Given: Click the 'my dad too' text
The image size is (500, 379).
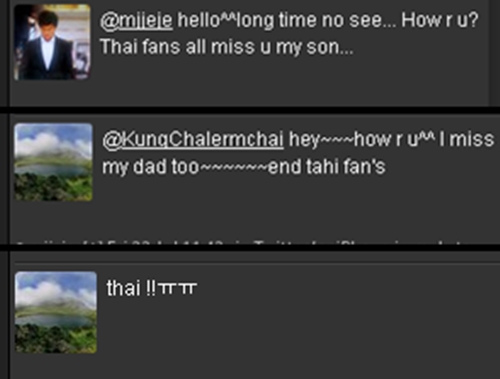Looking at the screenshot, I should (x=150, y=167).
